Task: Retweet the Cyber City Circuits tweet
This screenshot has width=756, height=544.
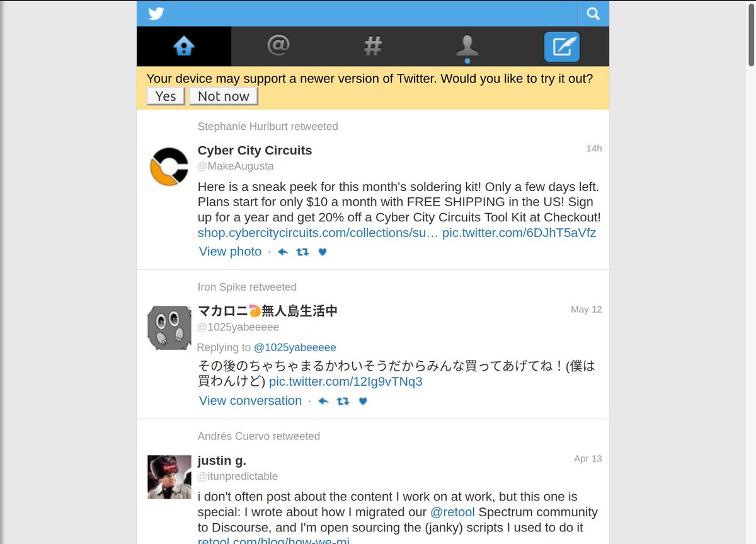Action: (x=302, y=252)
